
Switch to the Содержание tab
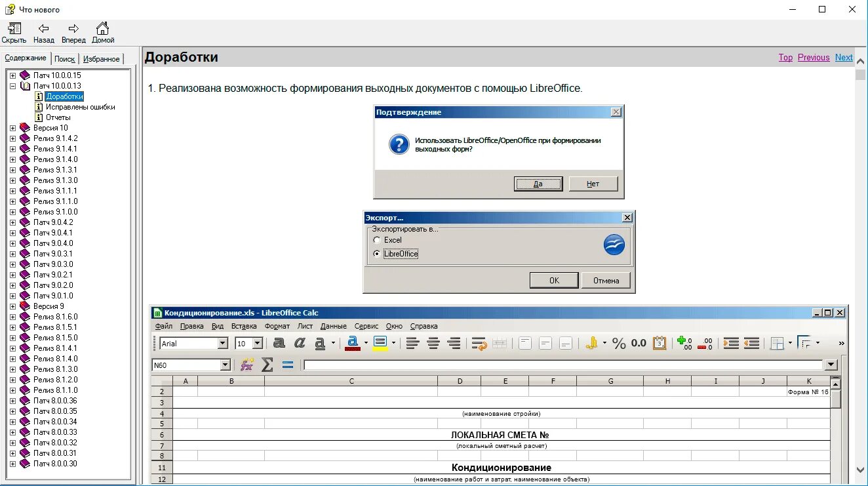26,58
